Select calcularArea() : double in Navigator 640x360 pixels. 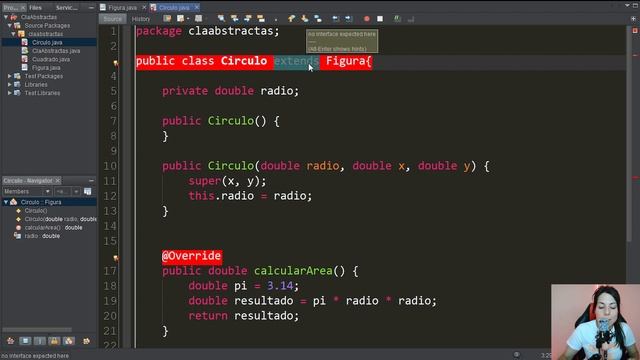tap(53, 228)
